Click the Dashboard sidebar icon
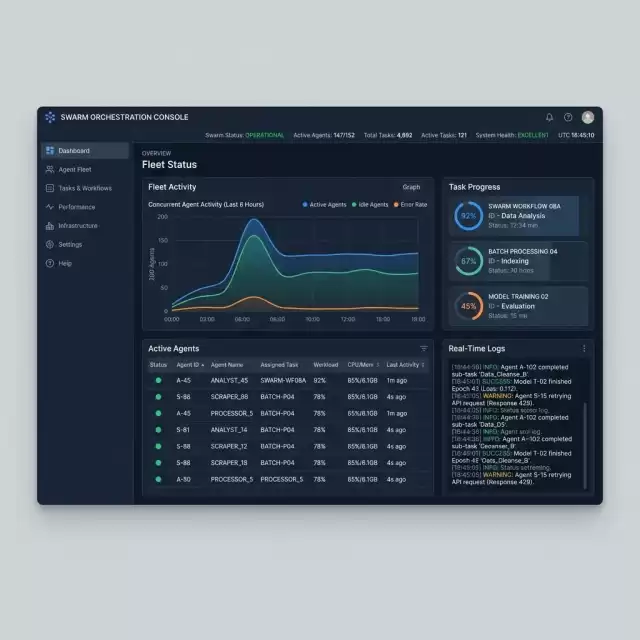Image resolution: width=640 pixels, height=640 pixels. click(x=50, y=151)
